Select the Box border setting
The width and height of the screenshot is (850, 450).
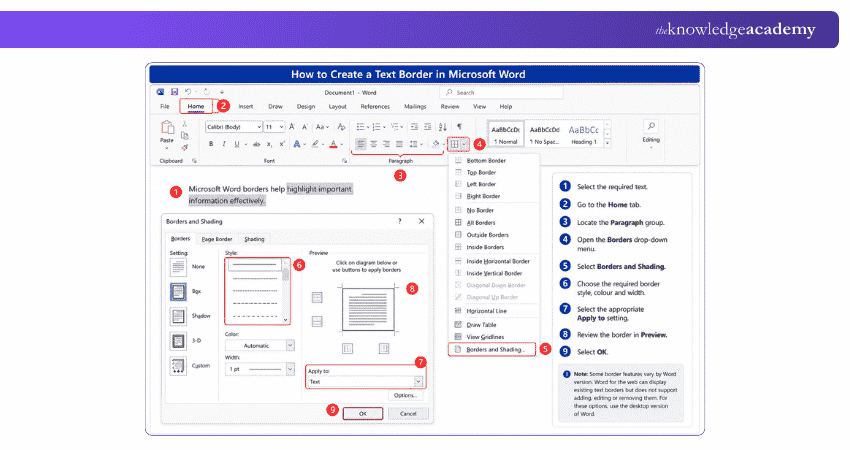pyautogui.click(x=178, y=292)
